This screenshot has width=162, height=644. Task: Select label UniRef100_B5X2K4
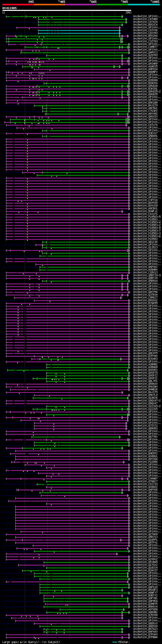(145, 36)
